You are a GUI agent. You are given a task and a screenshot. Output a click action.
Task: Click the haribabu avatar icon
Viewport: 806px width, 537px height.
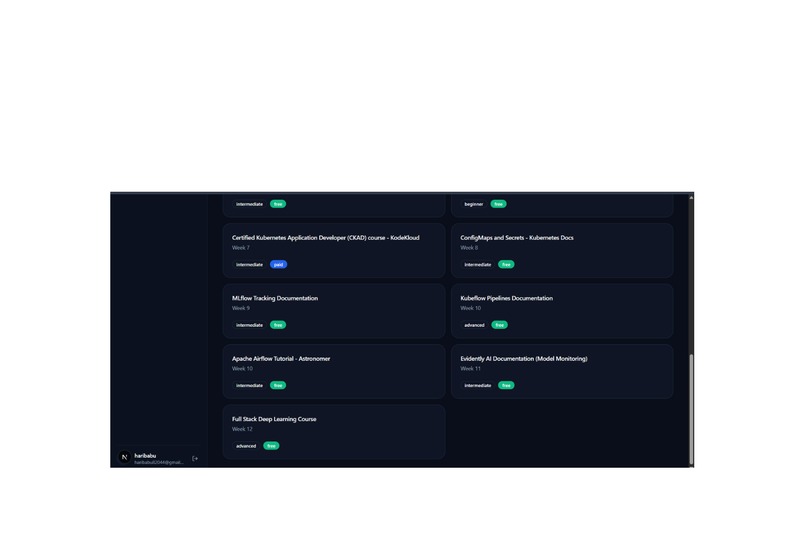[x=124, y=457]
